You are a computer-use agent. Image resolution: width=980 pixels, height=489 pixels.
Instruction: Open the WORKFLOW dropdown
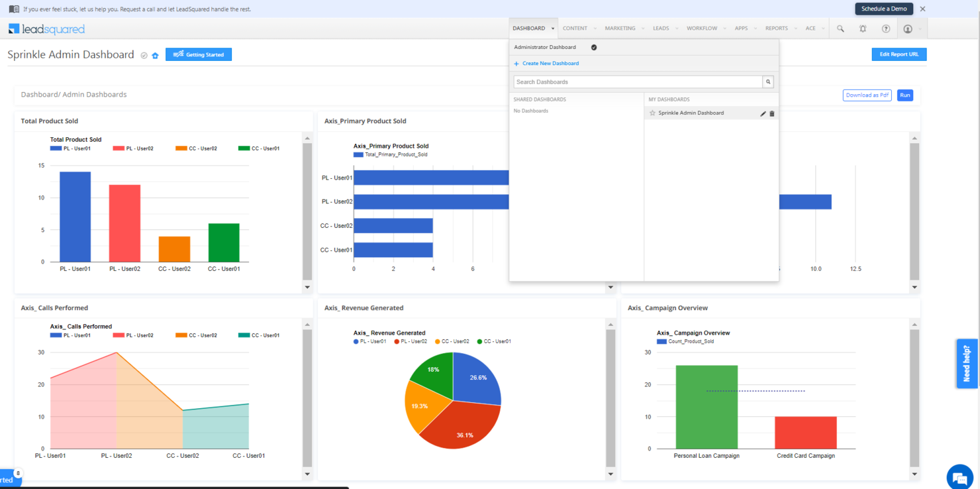[703, 28]
